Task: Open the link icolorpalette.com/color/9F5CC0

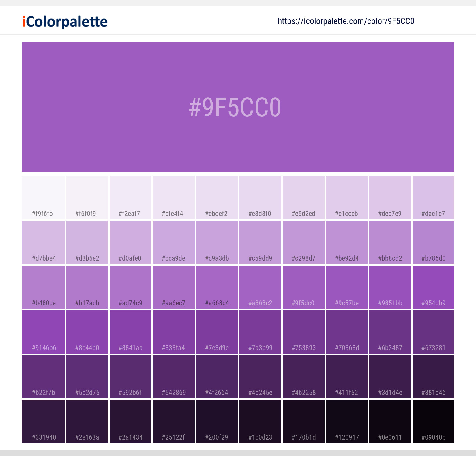Action: click(346, 21)
